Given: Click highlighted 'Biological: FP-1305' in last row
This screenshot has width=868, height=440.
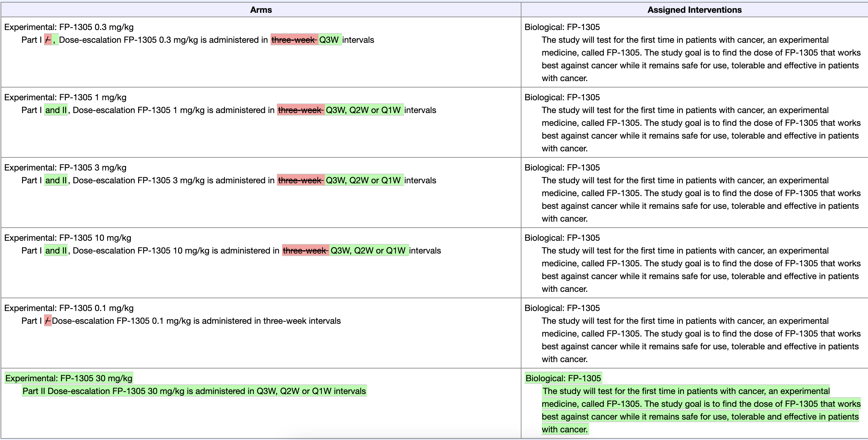Looking at the screenshot, I should click(x=563, y=378).
